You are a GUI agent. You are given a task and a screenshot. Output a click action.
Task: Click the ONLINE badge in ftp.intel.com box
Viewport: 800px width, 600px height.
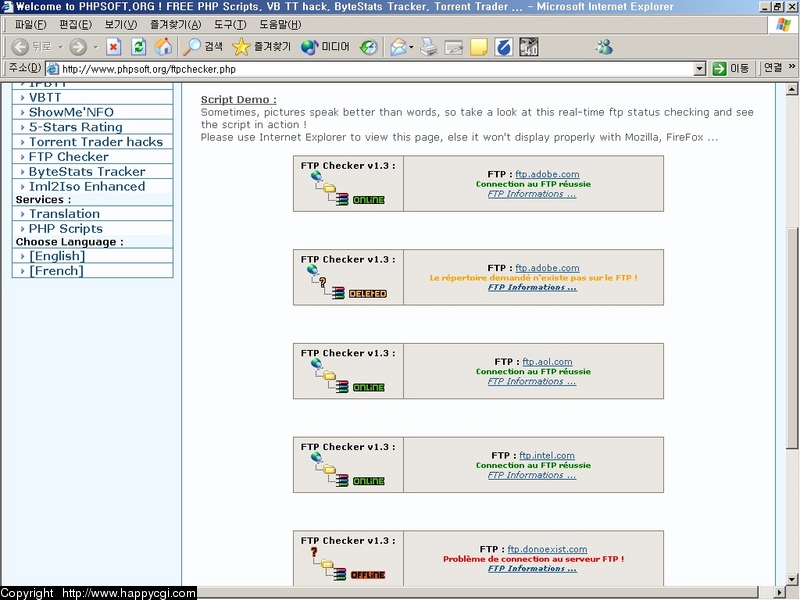(368, 481)
